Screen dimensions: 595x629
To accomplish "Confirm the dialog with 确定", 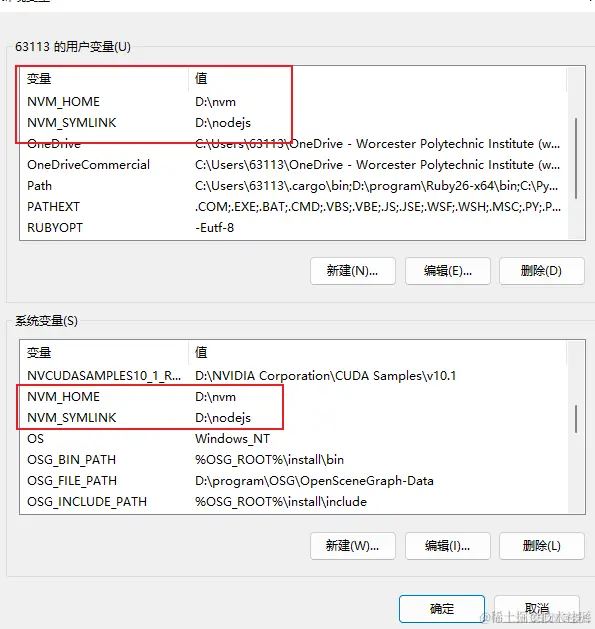I will click(442, 609).
